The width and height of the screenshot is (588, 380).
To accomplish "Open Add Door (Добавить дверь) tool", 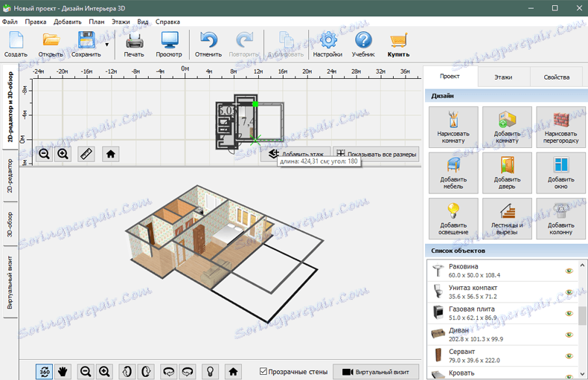I will click(507, 172).
